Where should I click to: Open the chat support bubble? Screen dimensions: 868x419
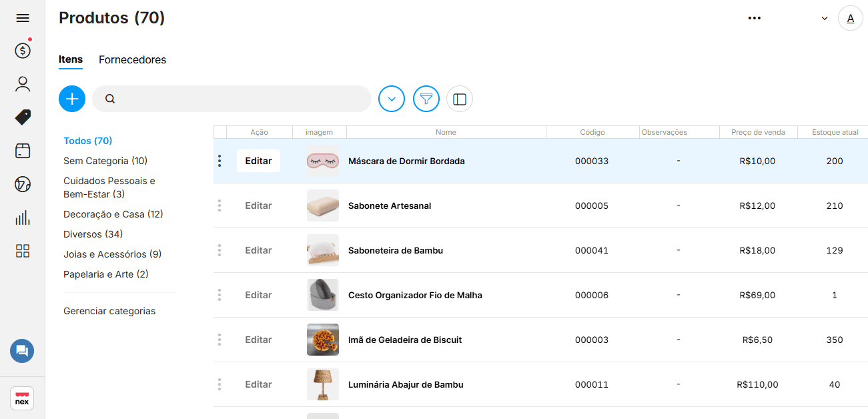(22, 351)
